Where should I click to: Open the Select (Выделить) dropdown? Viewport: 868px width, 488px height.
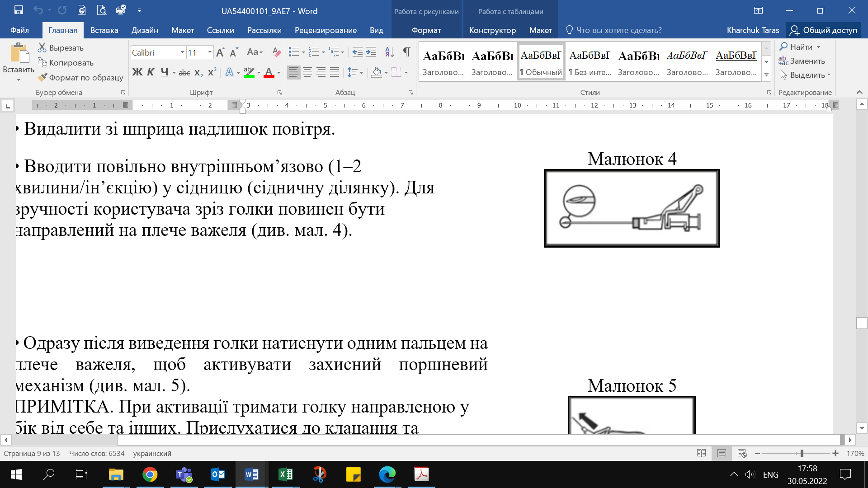point(806,75)
